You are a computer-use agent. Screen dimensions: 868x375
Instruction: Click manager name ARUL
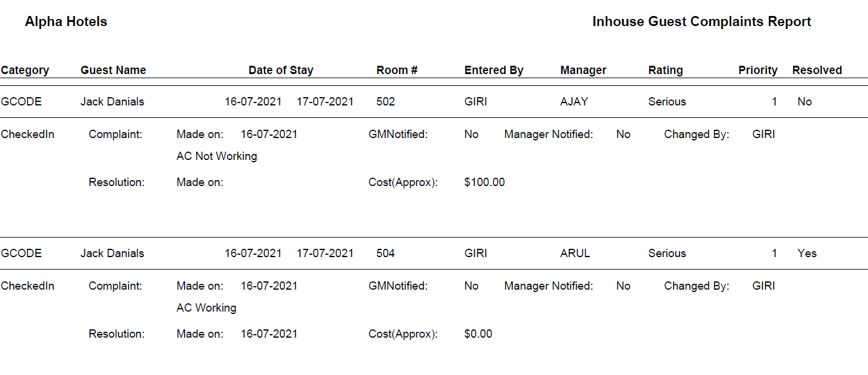[575, 254]
